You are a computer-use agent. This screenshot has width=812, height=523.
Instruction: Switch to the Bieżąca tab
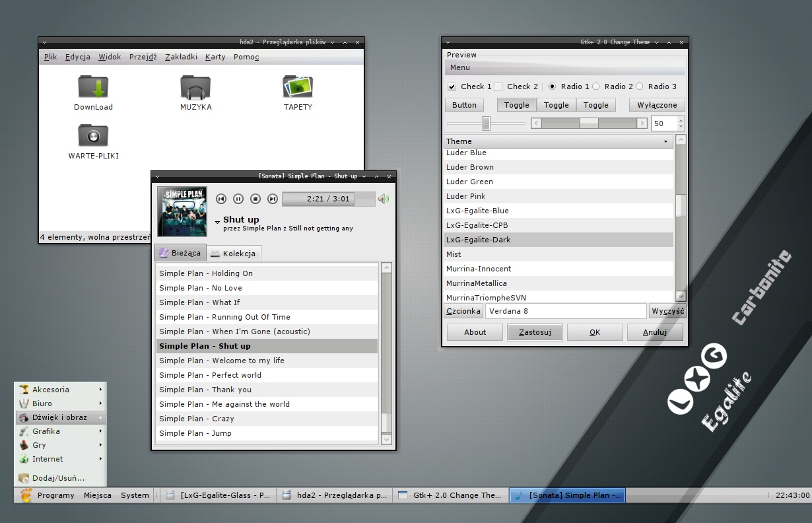point(180,253)
